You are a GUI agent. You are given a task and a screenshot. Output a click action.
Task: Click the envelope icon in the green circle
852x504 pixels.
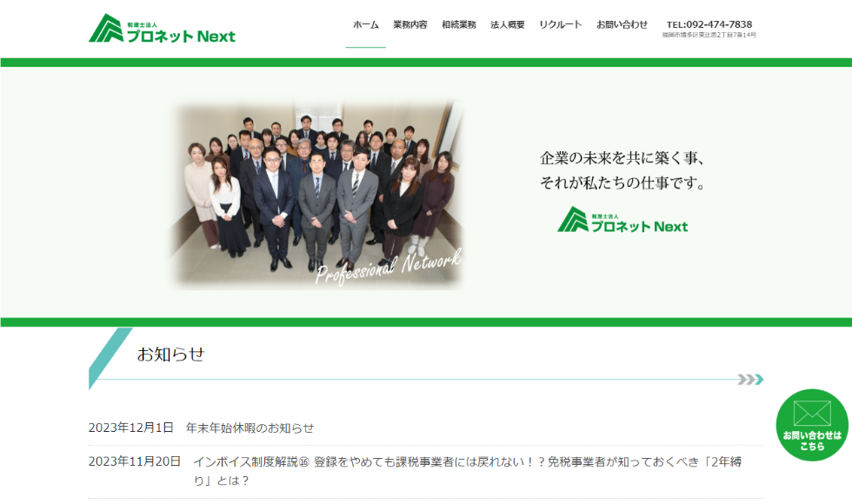click(811, 413)
